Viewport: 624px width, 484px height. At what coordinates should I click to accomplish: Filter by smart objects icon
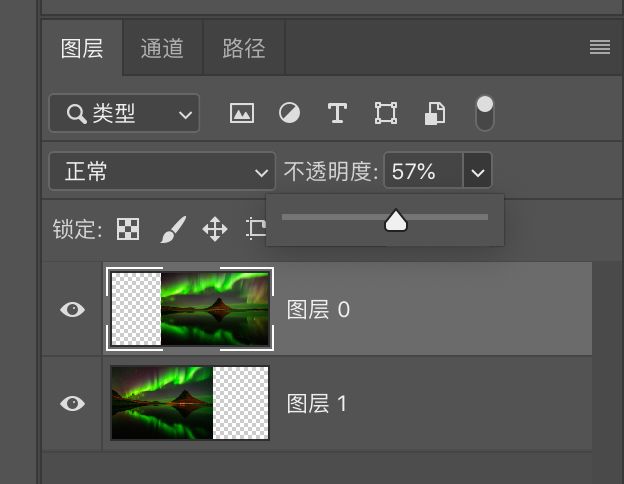pyautogui.click(x=435, y=113)
